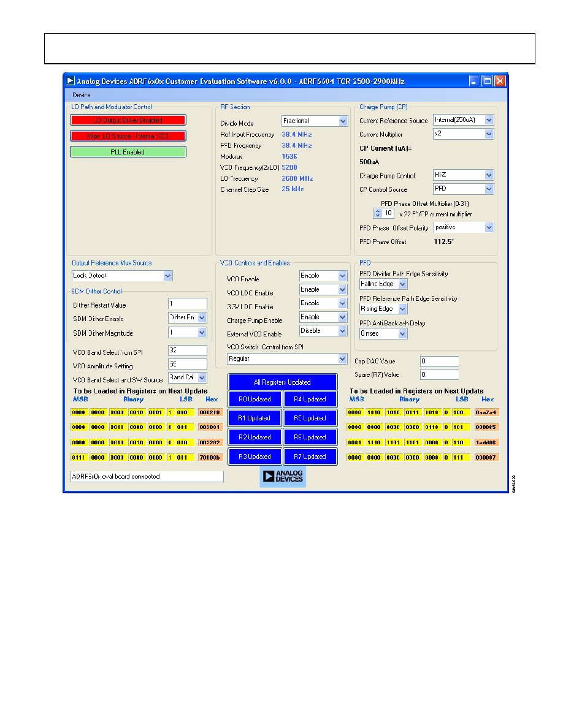Viewport: 563px width, 728px height.
Task: Click the VCO Amplitude Setting field
Action: 187,364
